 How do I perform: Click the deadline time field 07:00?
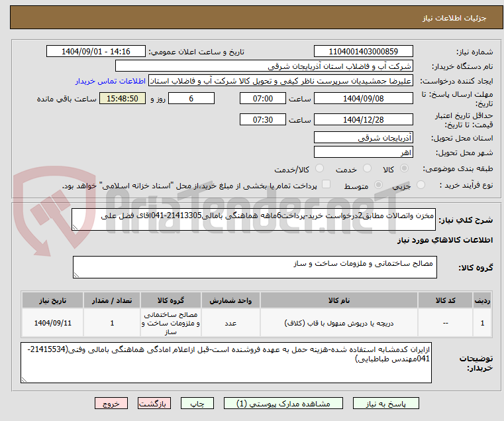(x=263, y=99)
